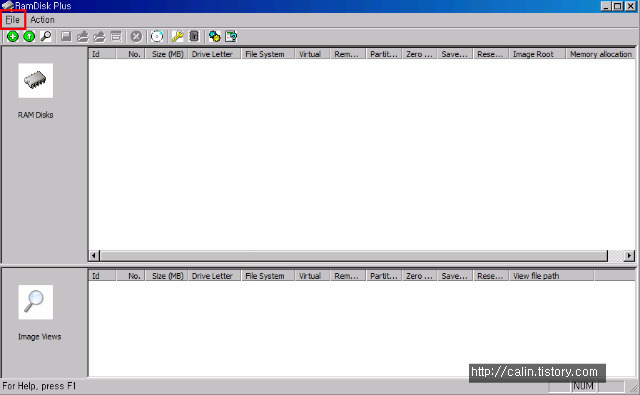Close the RamDisk Plus window

(631, 6)
